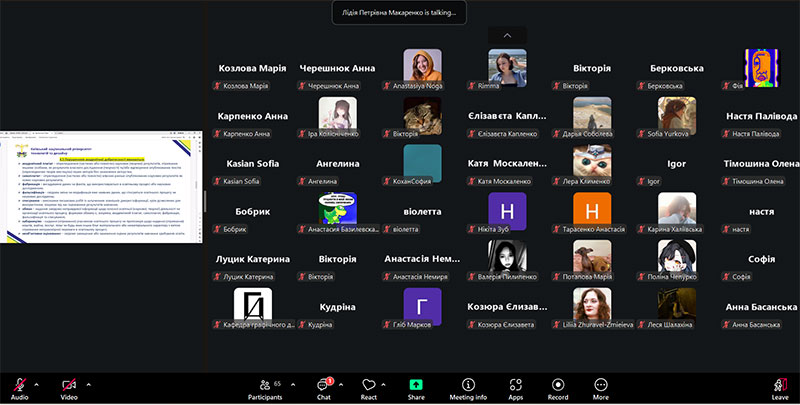The height and width of the screenshot is (405, 800).
Task: Open the More options menu
Action: (600, 388)
